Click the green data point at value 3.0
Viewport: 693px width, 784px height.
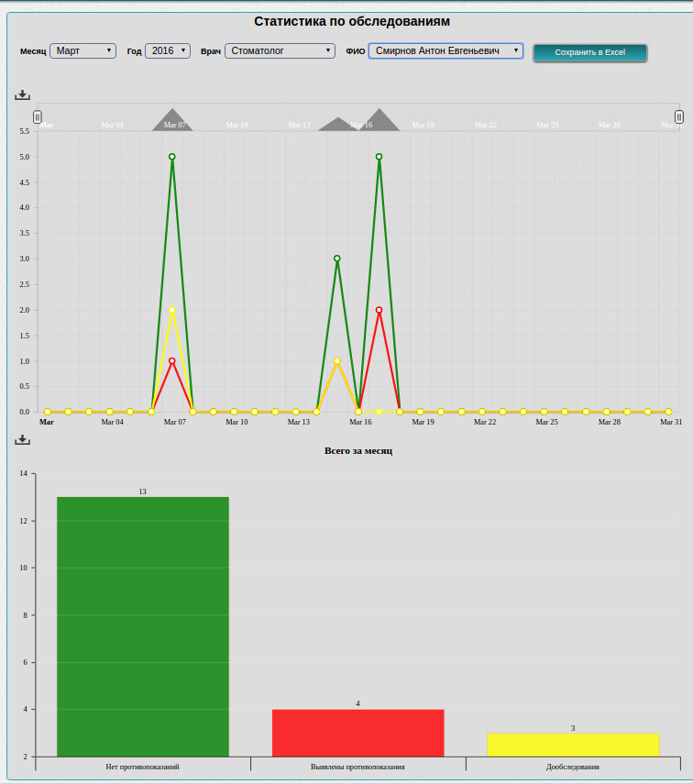337,259
